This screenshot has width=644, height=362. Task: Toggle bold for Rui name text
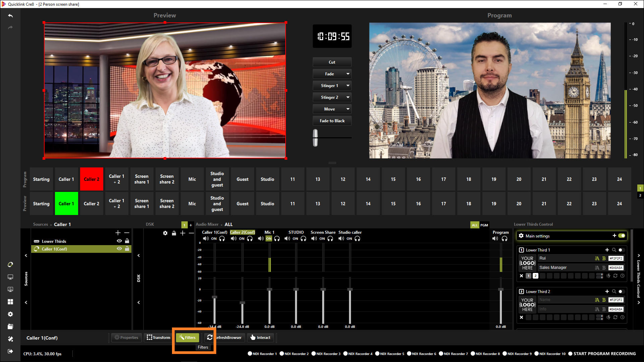coord(604,259)
